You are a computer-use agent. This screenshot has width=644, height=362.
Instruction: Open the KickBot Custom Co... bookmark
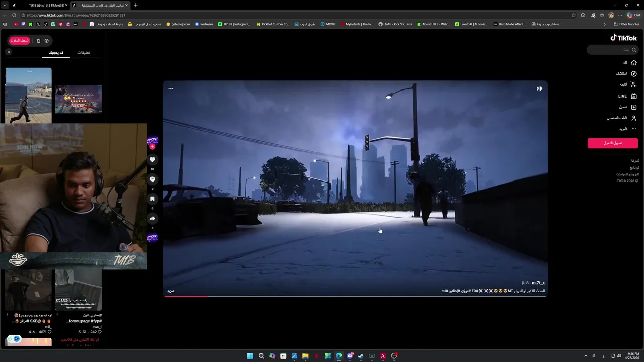273,24
